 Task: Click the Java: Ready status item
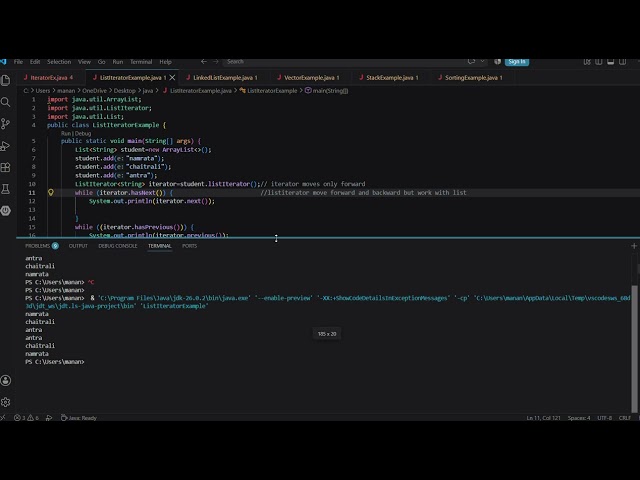click(x=79, y=418)
